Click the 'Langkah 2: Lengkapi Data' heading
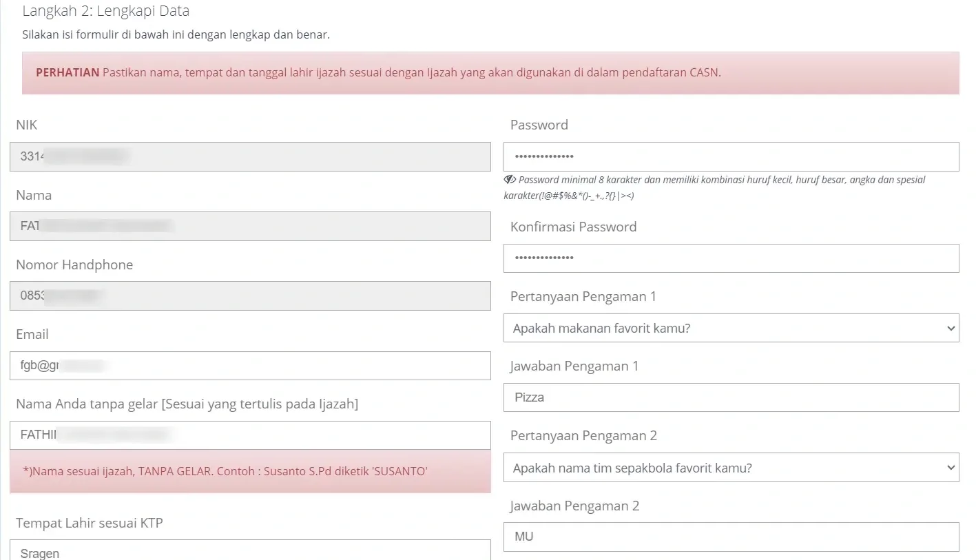This screenshot has height=560, width=976. [105, 11]
